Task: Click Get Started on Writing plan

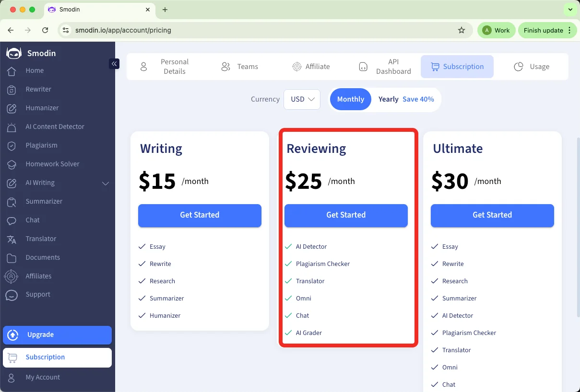Action: pyautogui.click(x=200, y=215)
